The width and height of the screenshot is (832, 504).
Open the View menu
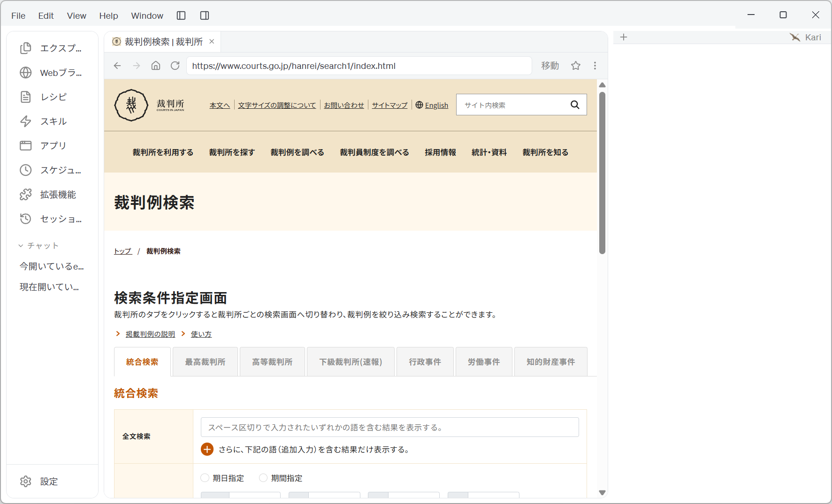(76, 15)
